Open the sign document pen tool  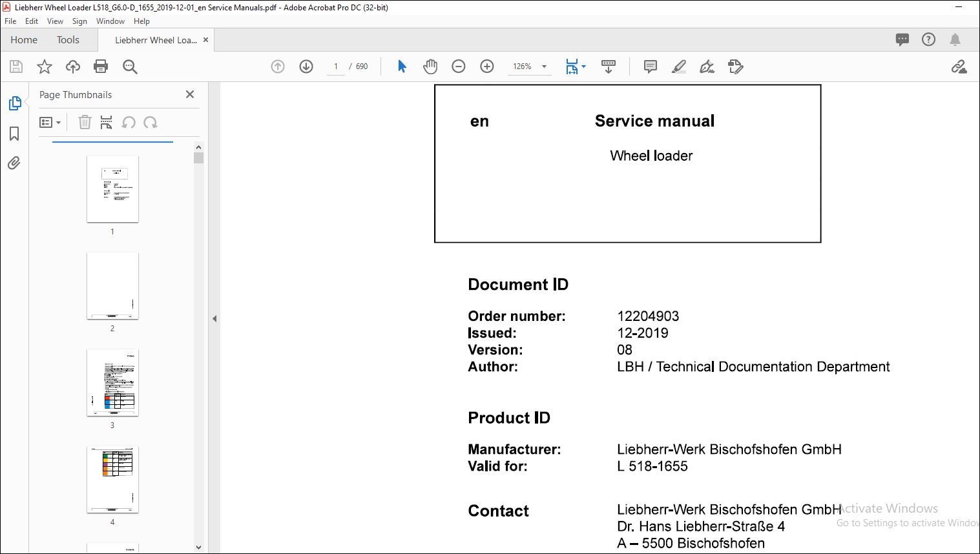[x=707, y=67]
